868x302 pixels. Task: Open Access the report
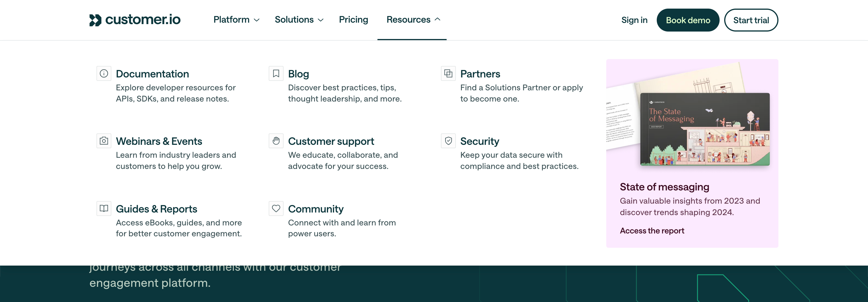pos(652,231)
